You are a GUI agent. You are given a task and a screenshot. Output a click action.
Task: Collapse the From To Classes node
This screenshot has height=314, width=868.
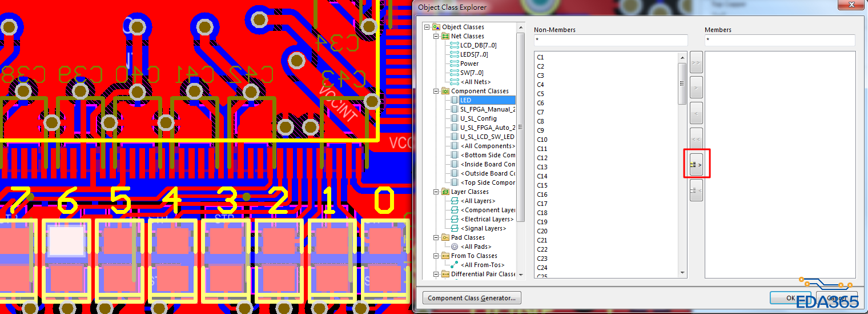(x=436, y=256)
